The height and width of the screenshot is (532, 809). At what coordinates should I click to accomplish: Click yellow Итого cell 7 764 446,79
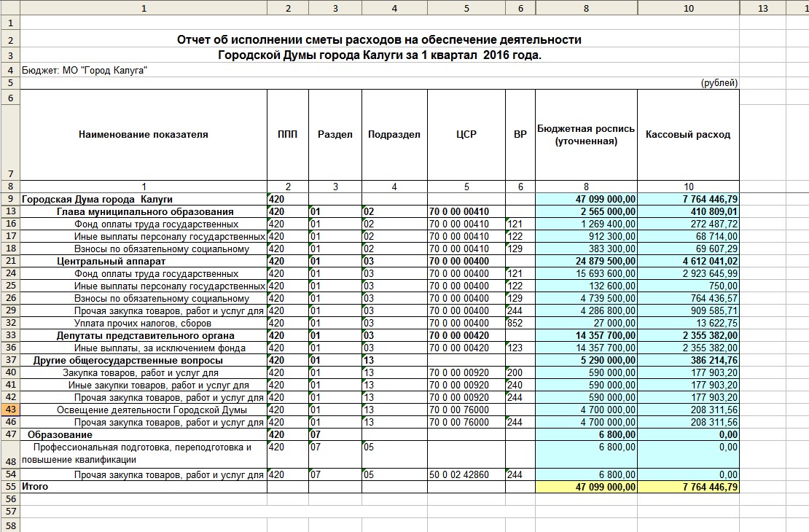[x=688, y=486]
